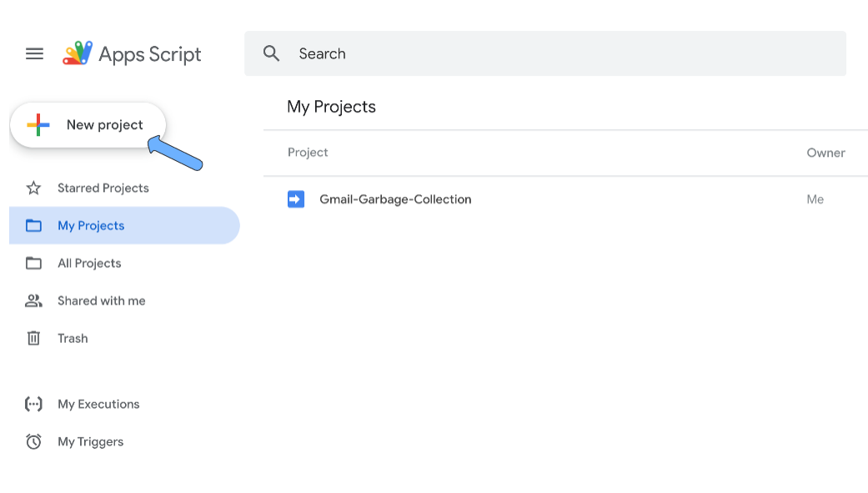Click the colorful plus icon
The image size is (868, 493).
38,125
